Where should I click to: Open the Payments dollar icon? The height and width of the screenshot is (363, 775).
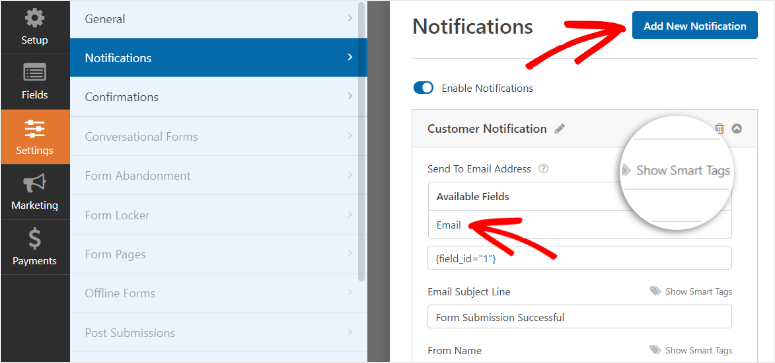click(35, 239)
